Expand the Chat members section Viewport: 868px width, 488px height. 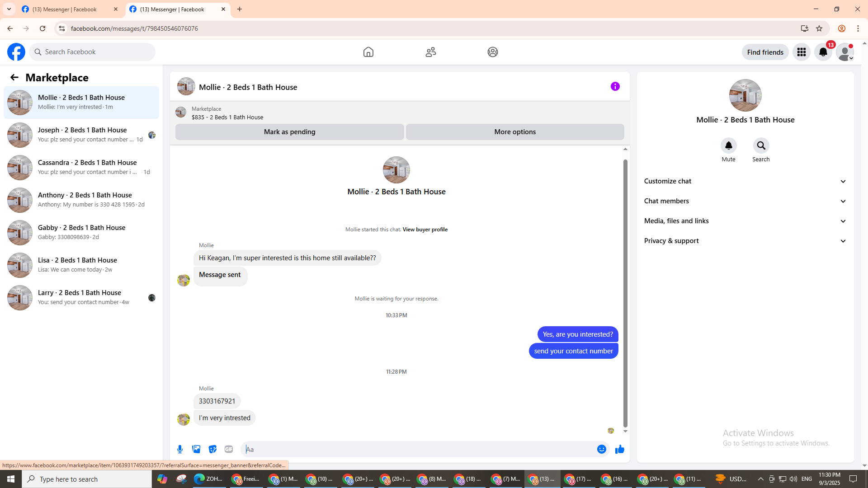pyautogui.click(x=745, y=201)
